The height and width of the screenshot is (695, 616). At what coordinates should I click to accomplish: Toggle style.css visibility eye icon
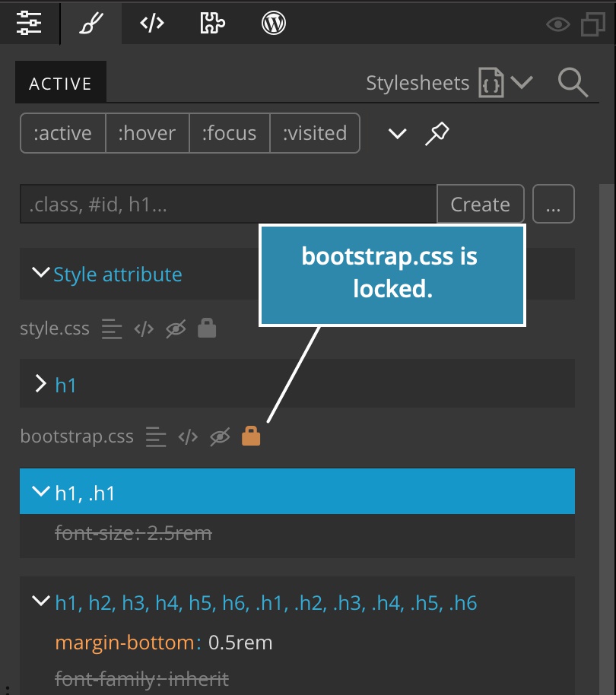[176, 329]
